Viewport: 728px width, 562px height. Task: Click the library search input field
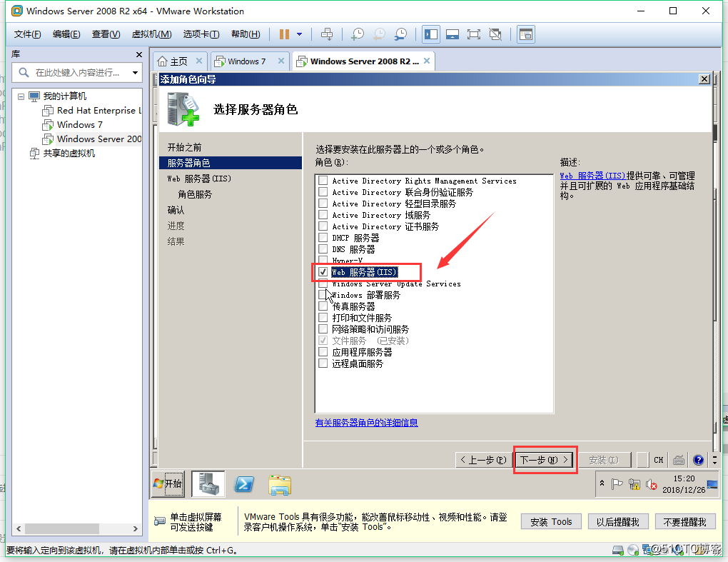77,72
